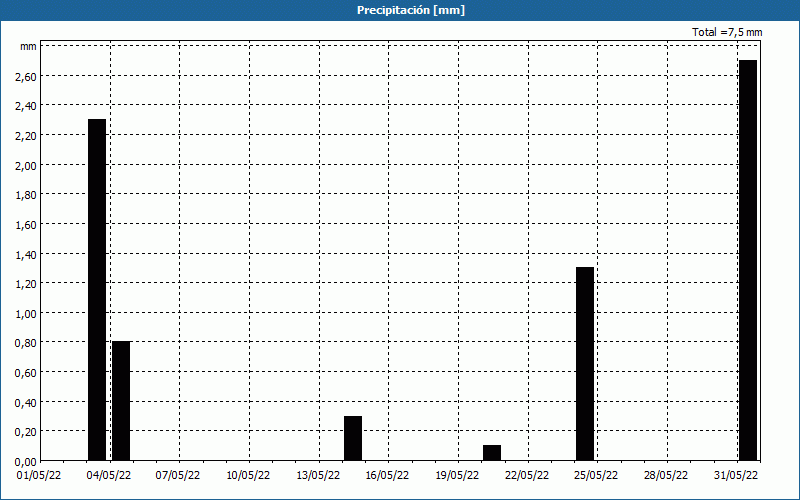Viewport: 800px width, 500px height.
Task: Click the 1,20 y-axis value
Action: coord(27,284)
